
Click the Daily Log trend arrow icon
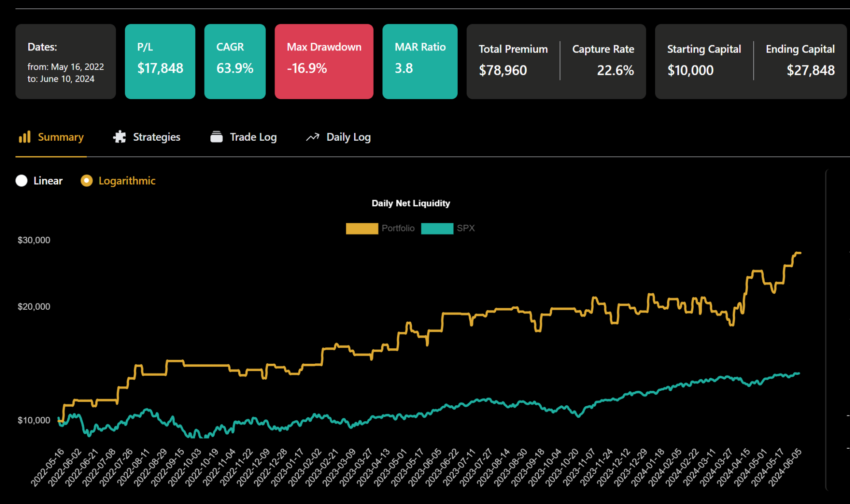click(313, 137)
